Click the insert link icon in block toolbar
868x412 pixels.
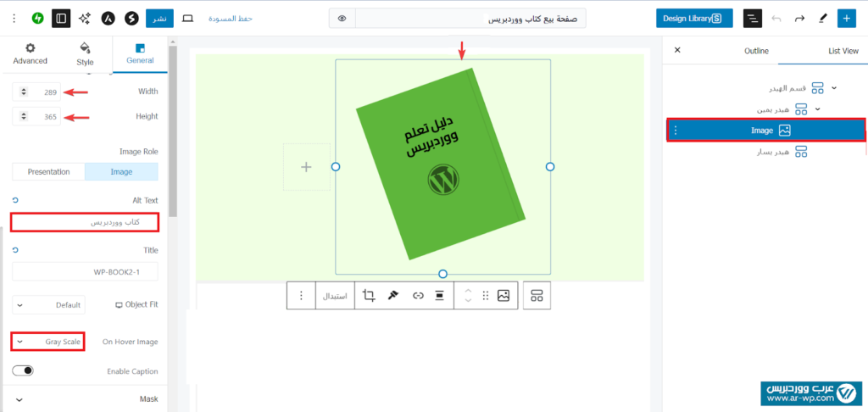[417, 295]
